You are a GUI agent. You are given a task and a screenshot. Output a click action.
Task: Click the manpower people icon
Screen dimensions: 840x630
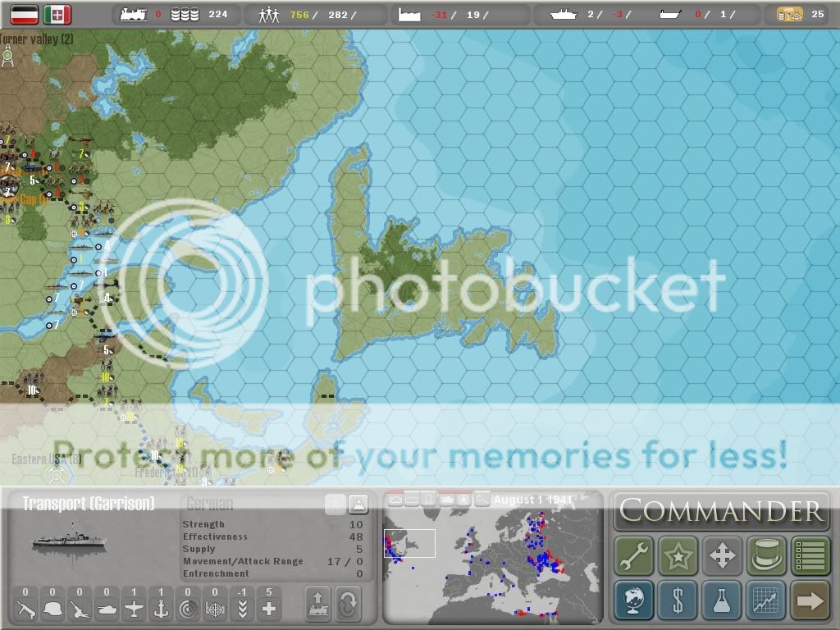[x=269, y=15]
